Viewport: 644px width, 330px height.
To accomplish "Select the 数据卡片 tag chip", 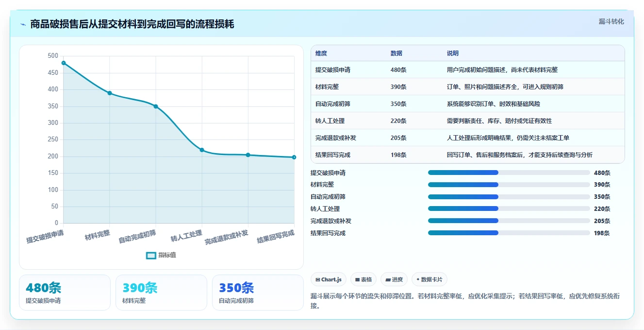I will [x=429, y=279].
